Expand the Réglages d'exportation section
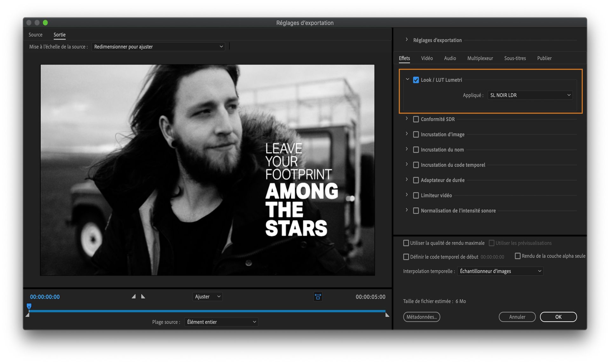The image size is (610, 364). (407, 40)
